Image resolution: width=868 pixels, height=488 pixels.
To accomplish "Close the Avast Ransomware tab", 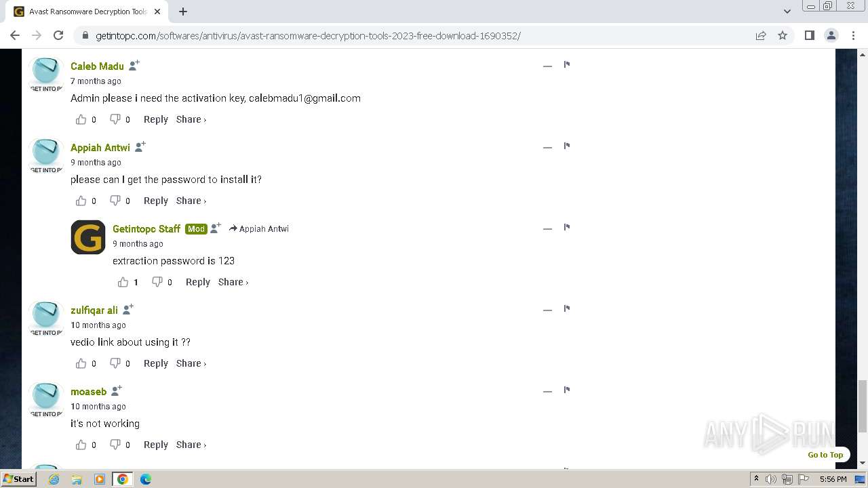I will coord(157,12).
